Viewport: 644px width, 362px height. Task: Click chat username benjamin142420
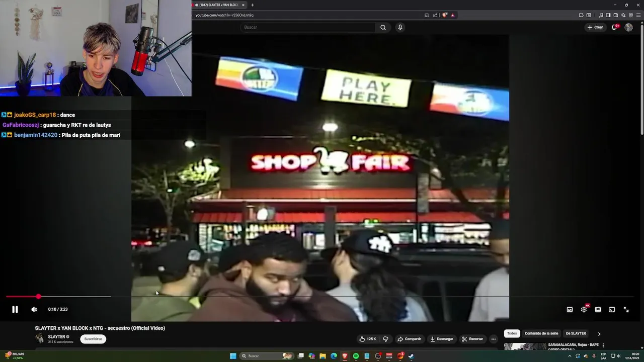(x=35, y=135)
